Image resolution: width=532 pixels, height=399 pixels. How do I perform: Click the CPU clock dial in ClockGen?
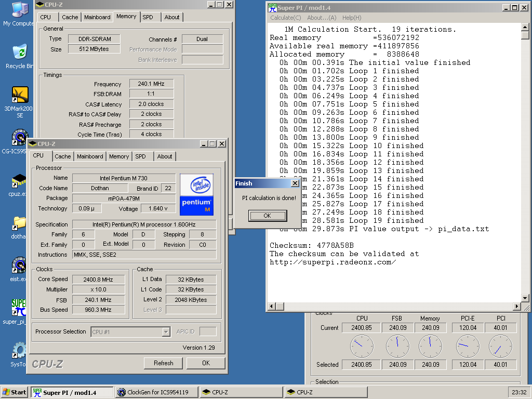pos(362,347)
